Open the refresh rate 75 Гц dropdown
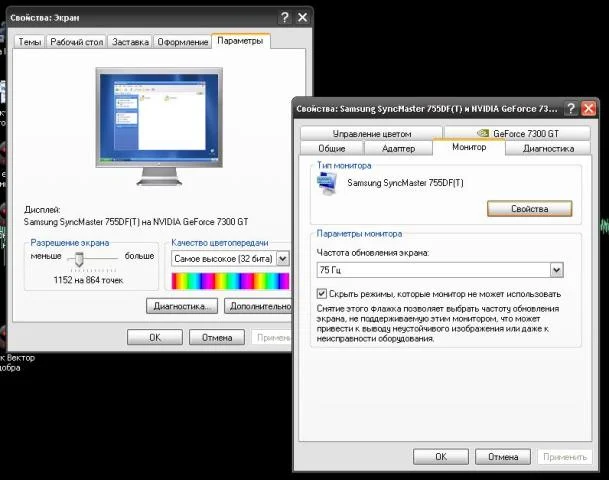Image resolution: width=609 pixels, height=480 pixels. pyautogui.click(x=557, y=270)
